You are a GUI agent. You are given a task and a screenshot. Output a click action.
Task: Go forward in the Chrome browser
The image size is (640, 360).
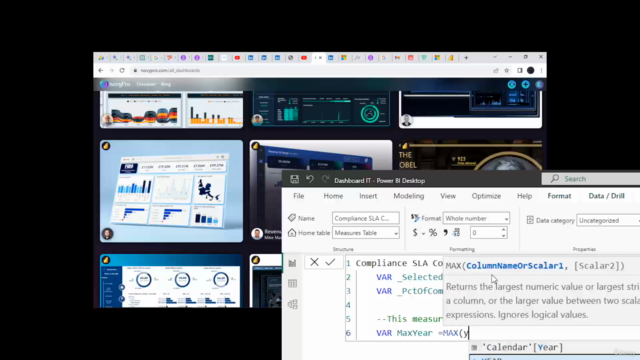click(111, 70)
